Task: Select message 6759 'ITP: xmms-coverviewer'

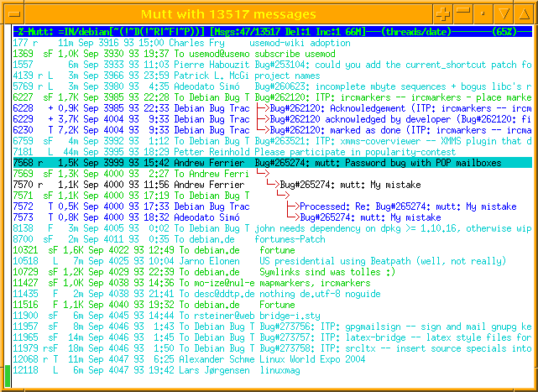Action: click(x=273, y=141)
